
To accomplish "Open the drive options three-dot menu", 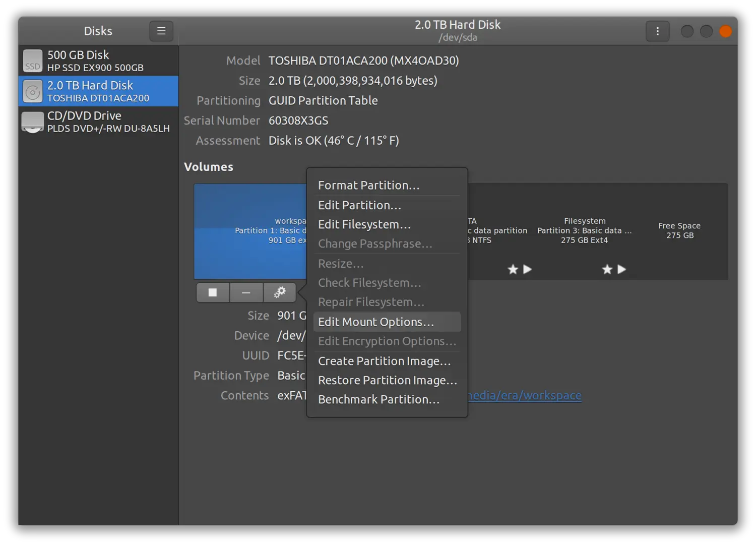I will (x=657, y=31).
